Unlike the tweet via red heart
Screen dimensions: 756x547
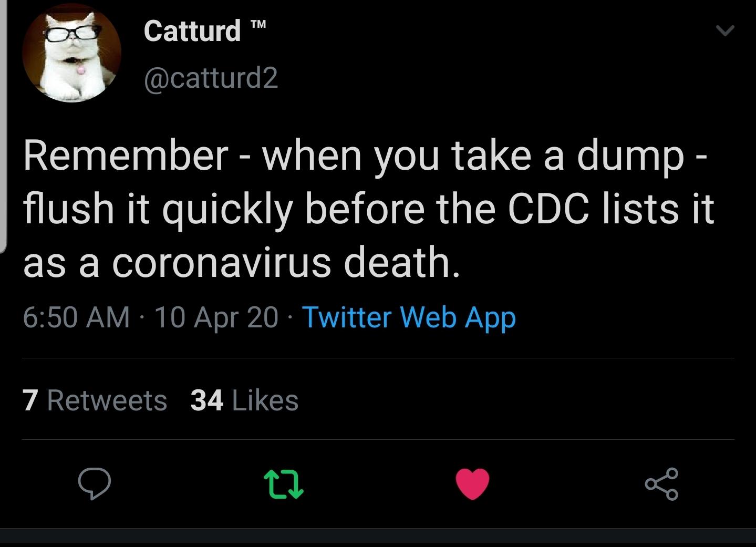coord(472,484)
